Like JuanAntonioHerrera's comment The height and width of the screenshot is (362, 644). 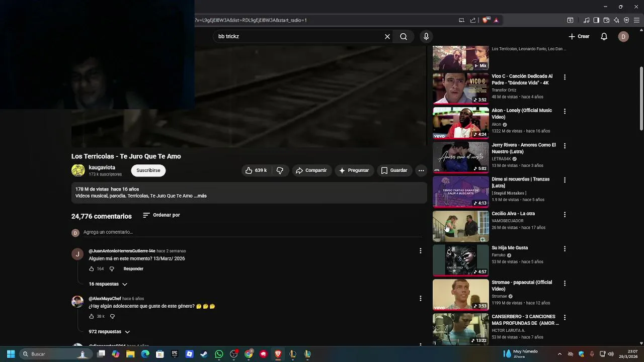pyautogui.click(x=92, y=269)
